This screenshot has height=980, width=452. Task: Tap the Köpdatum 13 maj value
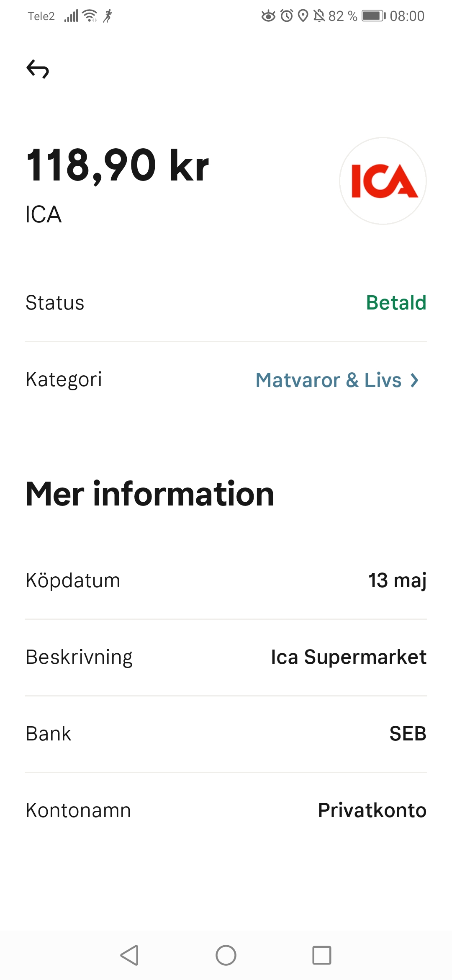397,580
